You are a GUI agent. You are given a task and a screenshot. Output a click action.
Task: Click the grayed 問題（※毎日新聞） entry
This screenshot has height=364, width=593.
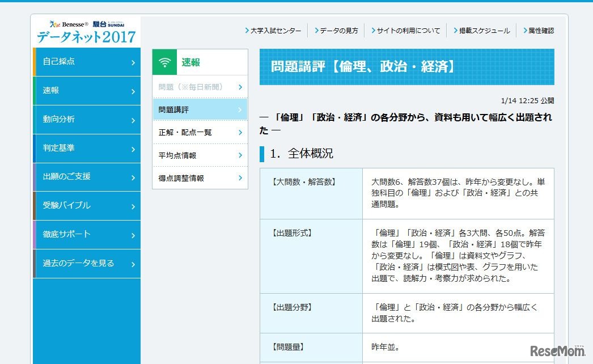tap(189, 86)
